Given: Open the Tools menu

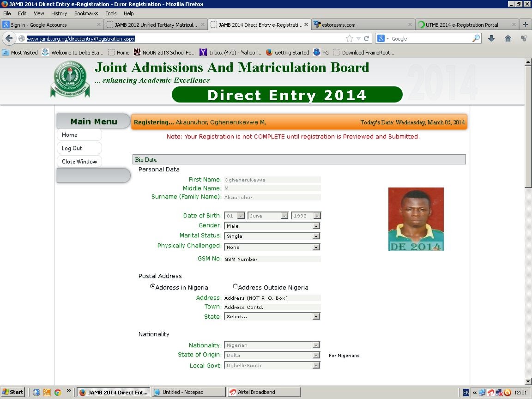Looking at the screenshot, I should pos(111,13).
